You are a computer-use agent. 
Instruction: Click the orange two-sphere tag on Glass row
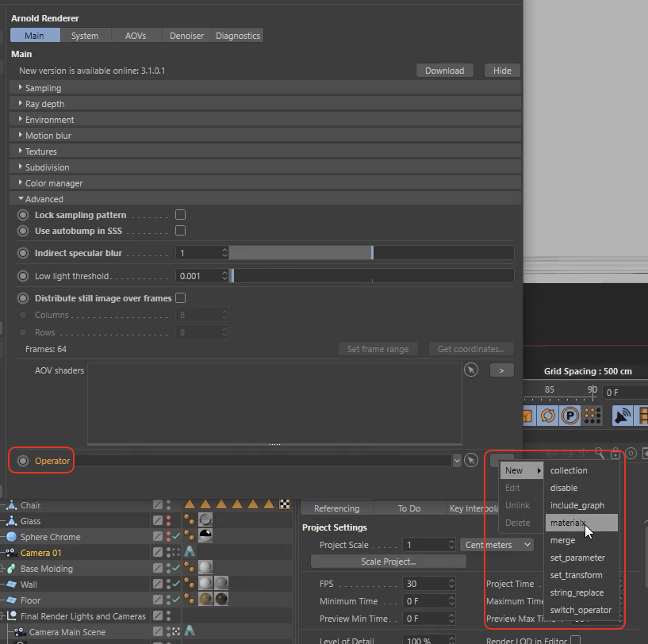click(x=190, y=519)
